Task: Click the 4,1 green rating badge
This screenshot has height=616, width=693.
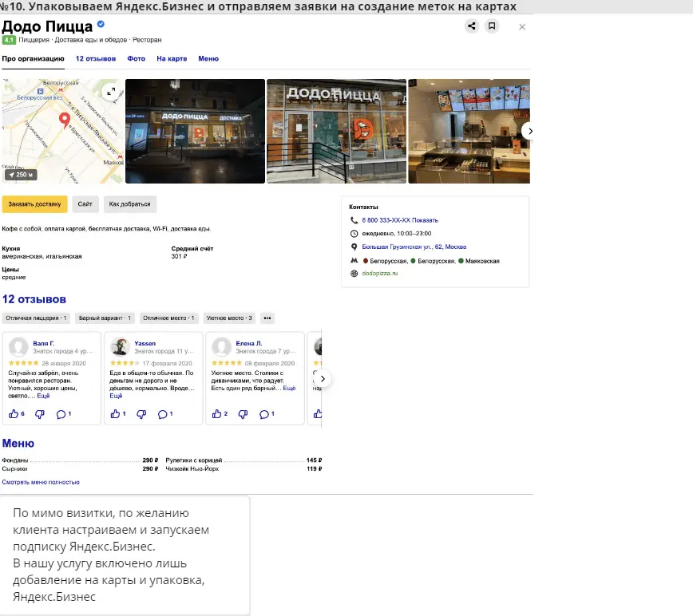Action: tap(9, 40)
